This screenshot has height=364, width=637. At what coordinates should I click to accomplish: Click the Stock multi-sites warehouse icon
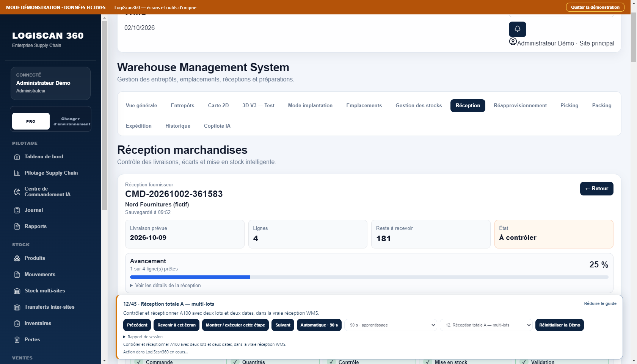click(x=17, y=291)
